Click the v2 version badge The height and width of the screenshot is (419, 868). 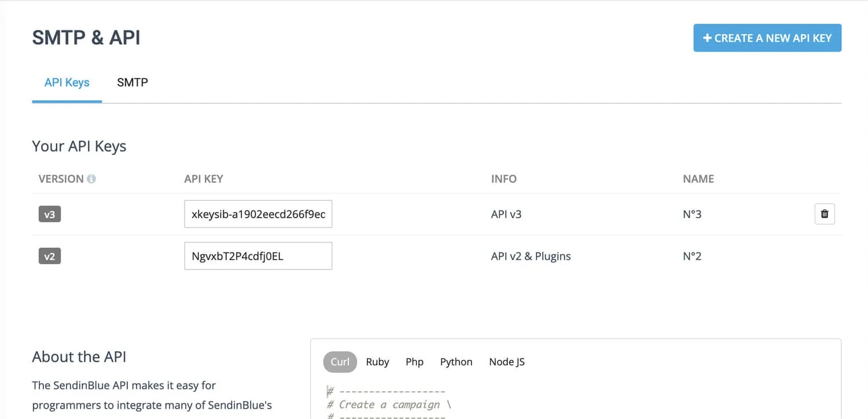click(50, 256)
